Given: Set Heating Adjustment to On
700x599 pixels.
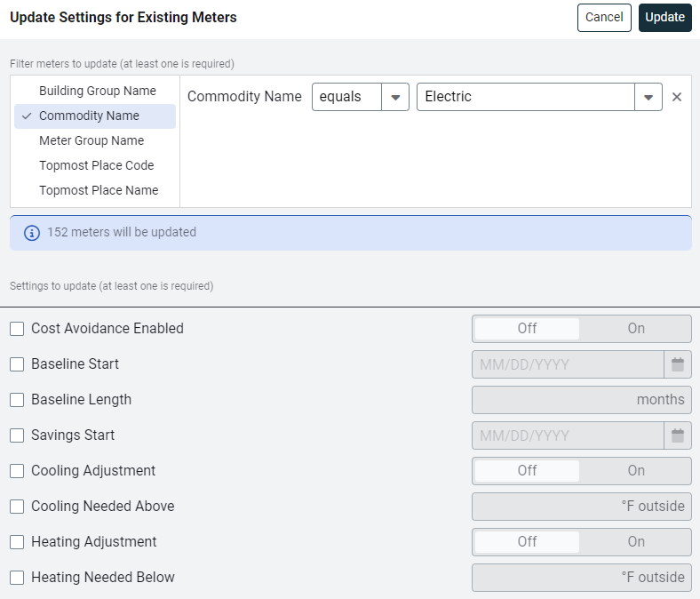Looking at the screenshot, I should point(636,542).
